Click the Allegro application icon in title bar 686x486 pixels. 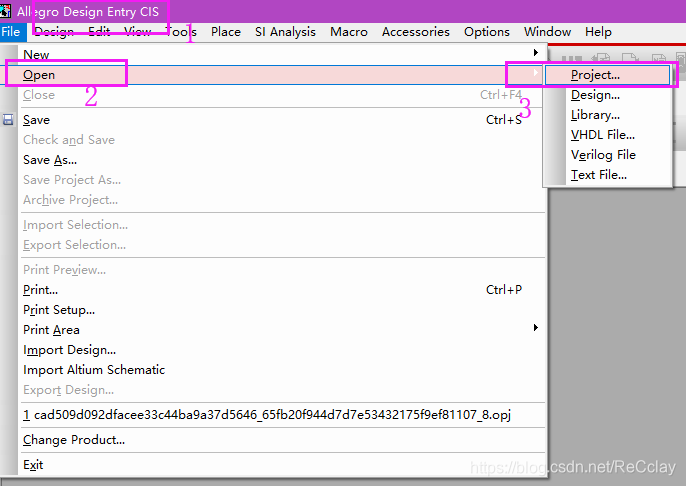tap(5, 11)
